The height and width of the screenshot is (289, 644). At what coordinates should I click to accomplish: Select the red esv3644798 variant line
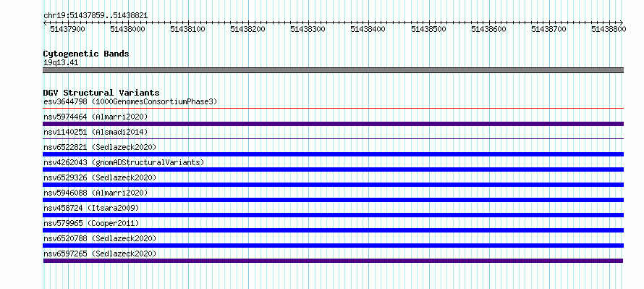coord(333,109)
